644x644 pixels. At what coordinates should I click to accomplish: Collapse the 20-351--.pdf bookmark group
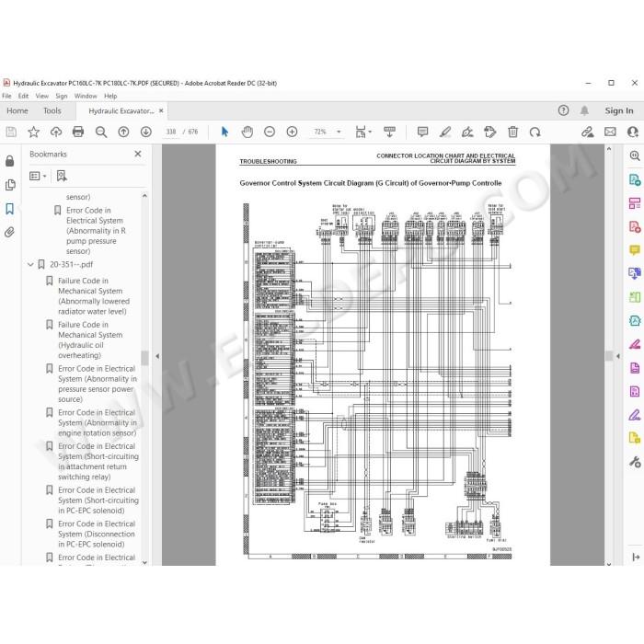30,265
